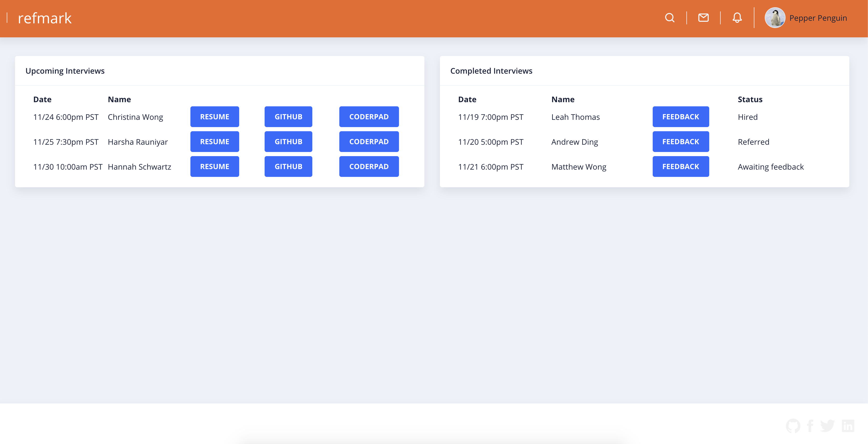Open Harsha Rauniyar's GitHub

pos(288,142)
